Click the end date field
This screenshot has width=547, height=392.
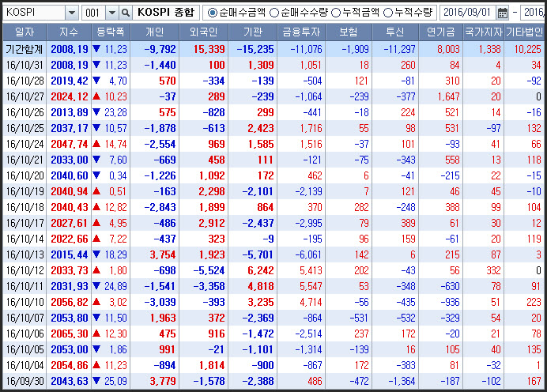pyautogui.click(x=533, y=13)
